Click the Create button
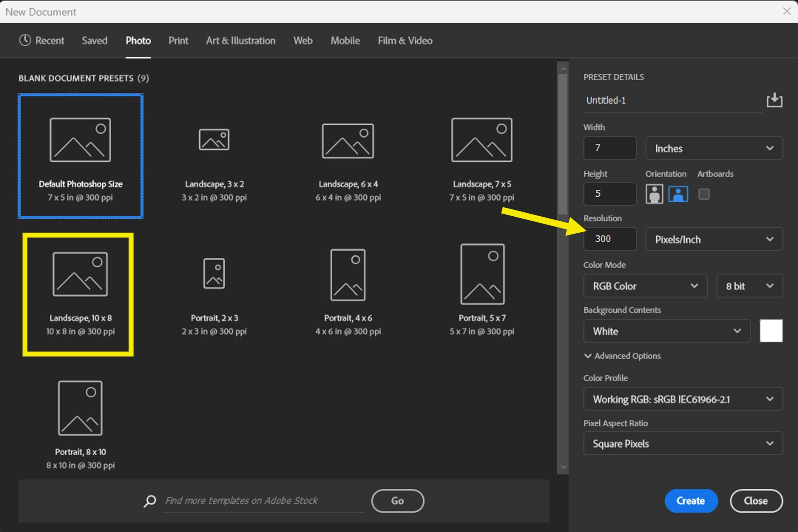 pyautogui.click(x=690, y=501)
